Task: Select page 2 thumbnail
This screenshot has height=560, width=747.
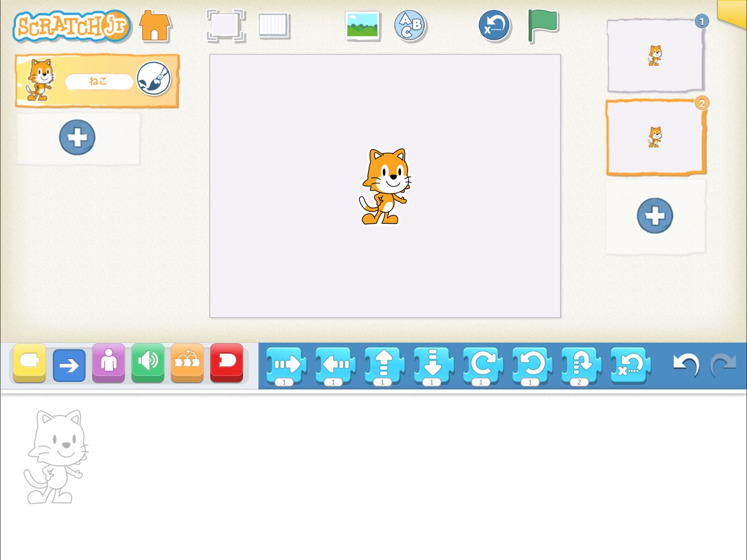Action: 655,137
